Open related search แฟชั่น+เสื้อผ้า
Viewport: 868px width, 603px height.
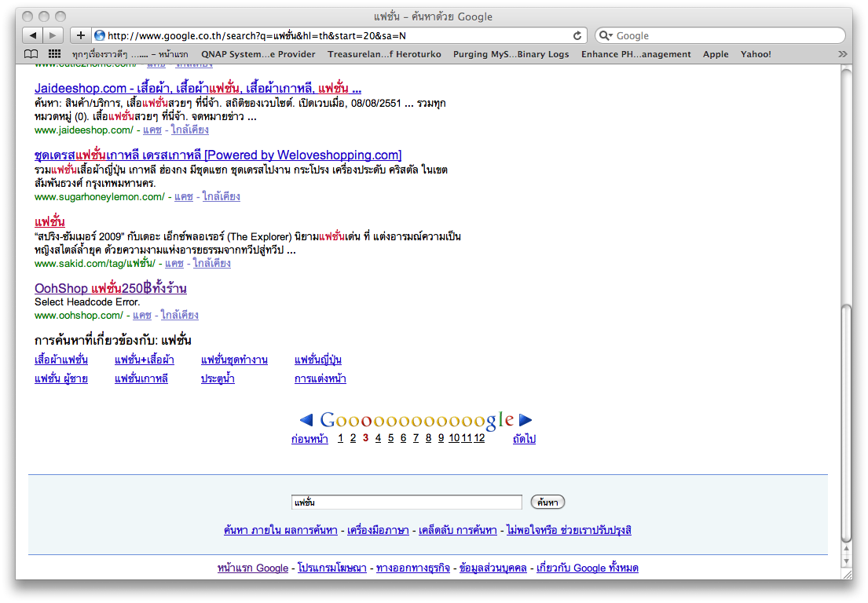(x=145, y=360)
